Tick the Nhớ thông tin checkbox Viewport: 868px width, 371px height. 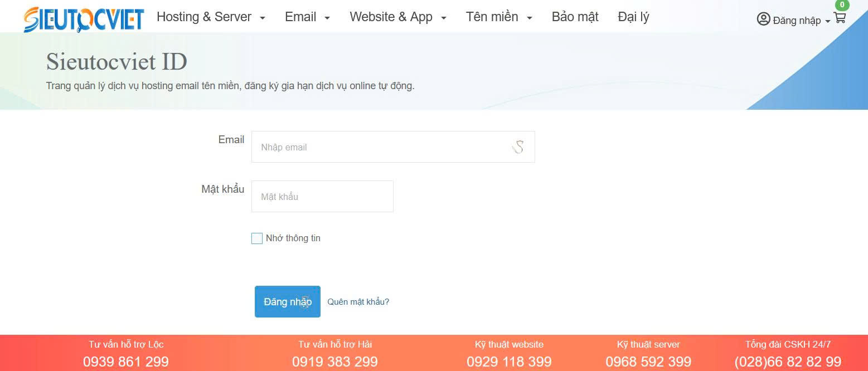257,238
